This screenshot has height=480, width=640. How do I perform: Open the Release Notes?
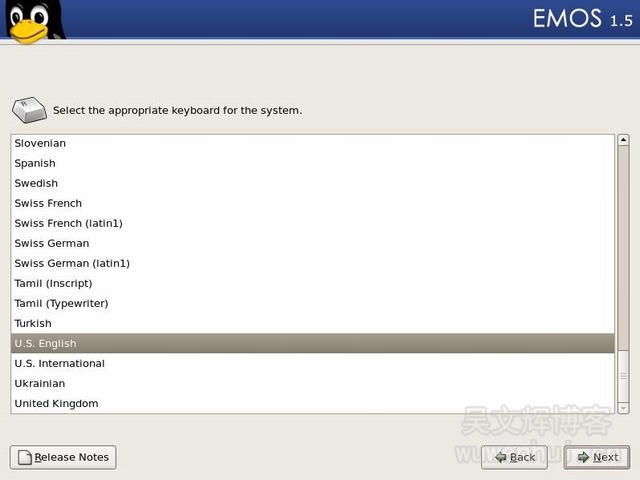point(63,457)
